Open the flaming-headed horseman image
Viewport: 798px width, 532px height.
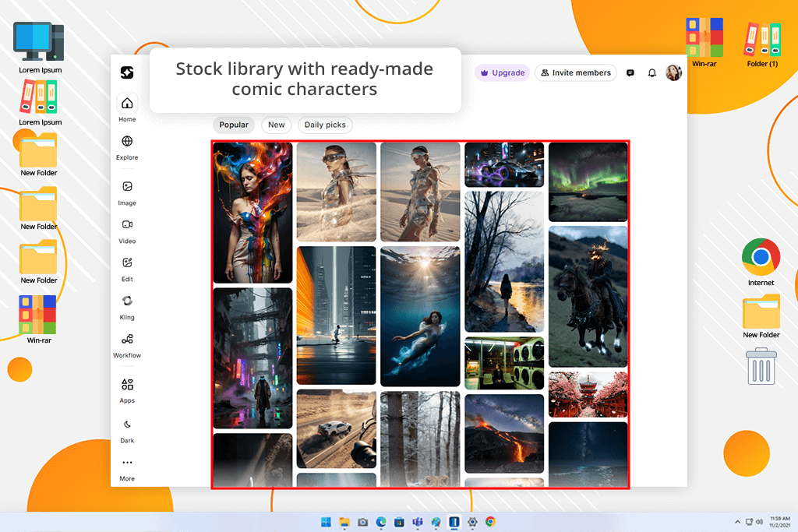(x=588, y=297)
